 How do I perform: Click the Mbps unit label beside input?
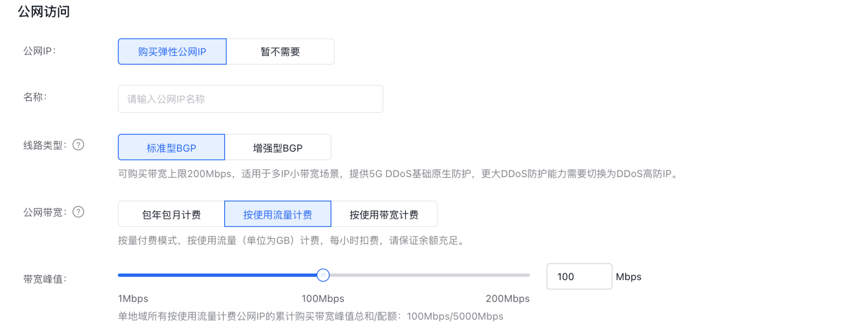click(628, 276)
